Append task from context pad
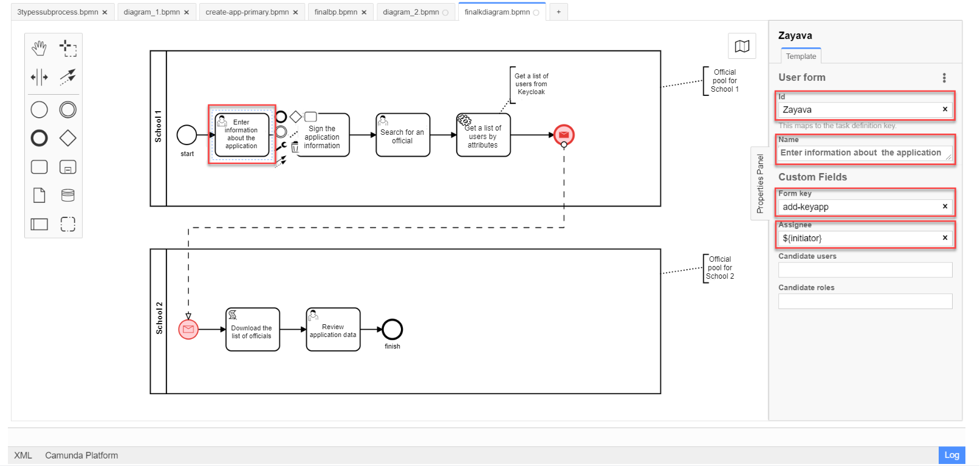This screenshot has width=980, height=467. pos(310,117)
